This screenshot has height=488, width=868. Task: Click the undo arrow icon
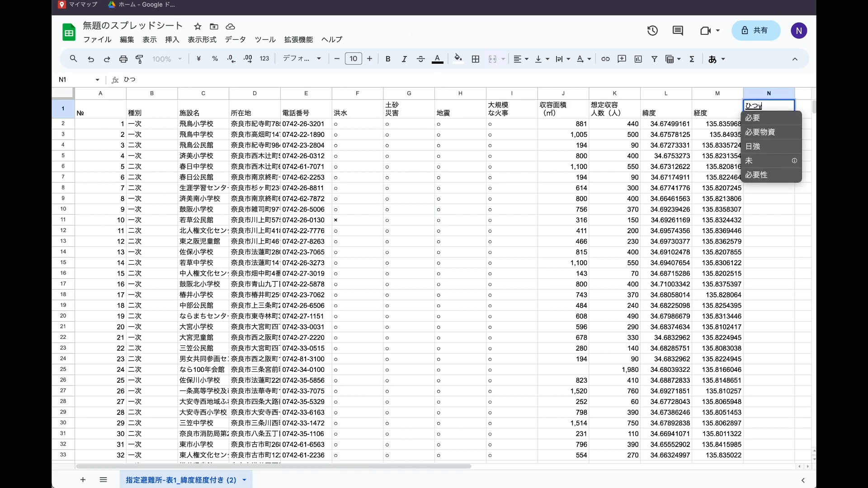coord(91,59)
